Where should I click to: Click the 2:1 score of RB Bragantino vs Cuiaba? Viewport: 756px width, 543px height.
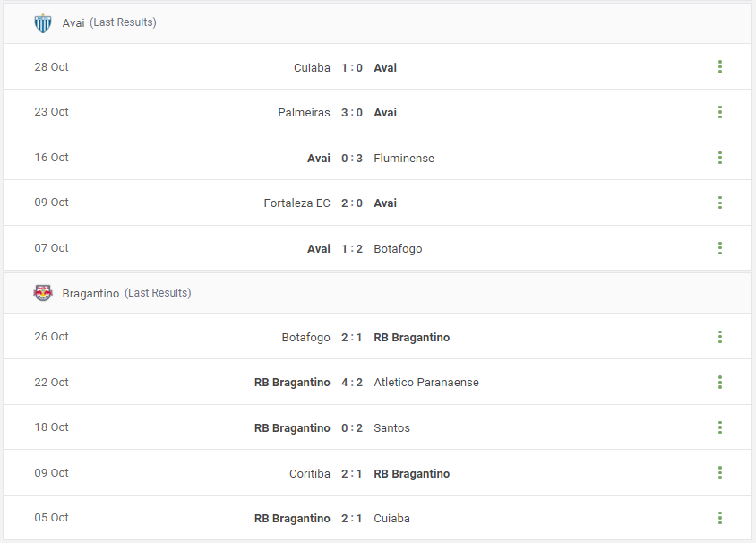pos(352,519)
